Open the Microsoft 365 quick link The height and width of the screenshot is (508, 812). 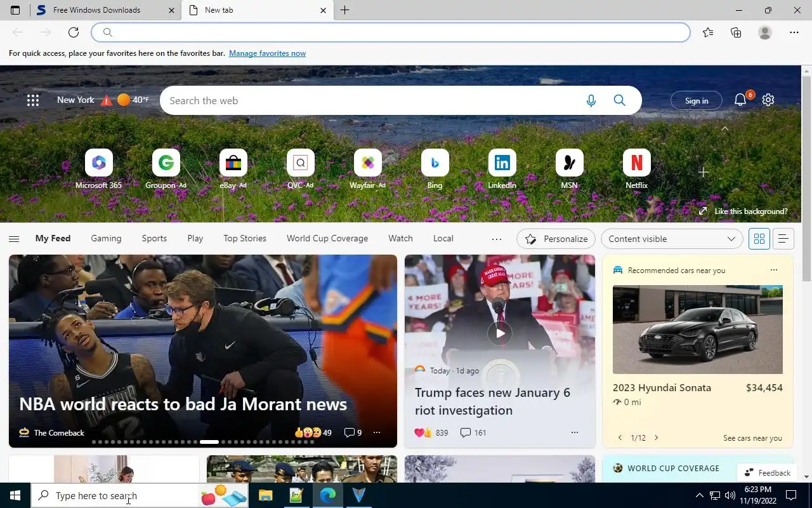(x=98, y=169)
